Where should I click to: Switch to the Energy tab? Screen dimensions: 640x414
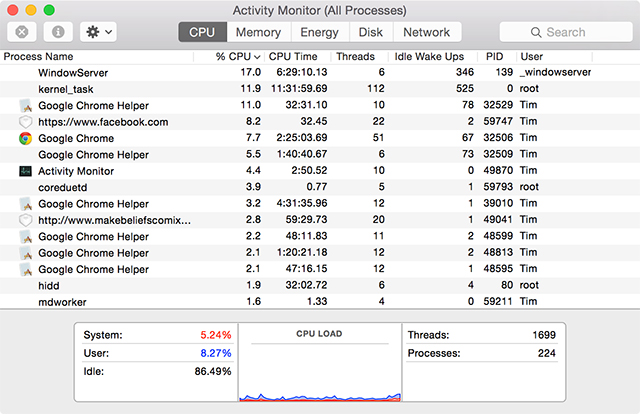320,32
